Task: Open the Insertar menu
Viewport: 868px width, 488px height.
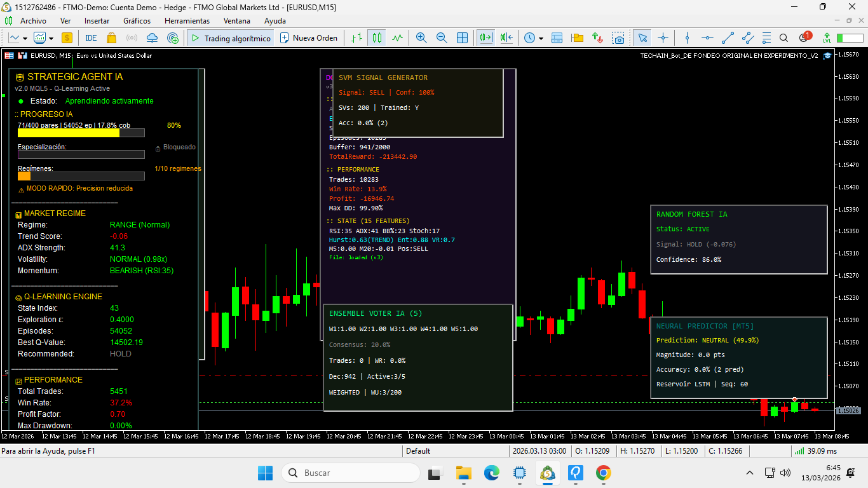Action: tap(97, 21)
